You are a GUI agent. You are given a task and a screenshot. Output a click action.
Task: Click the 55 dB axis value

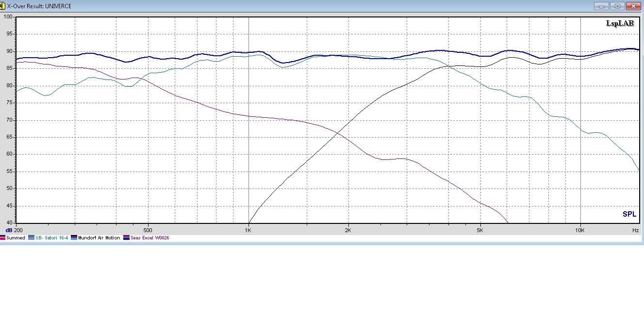9,172
